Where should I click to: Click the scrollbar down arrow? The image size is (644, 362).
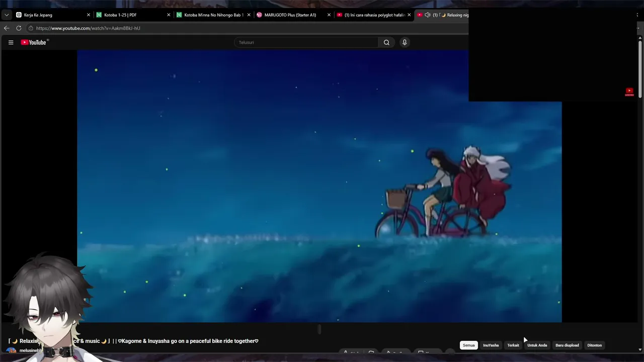640,349
